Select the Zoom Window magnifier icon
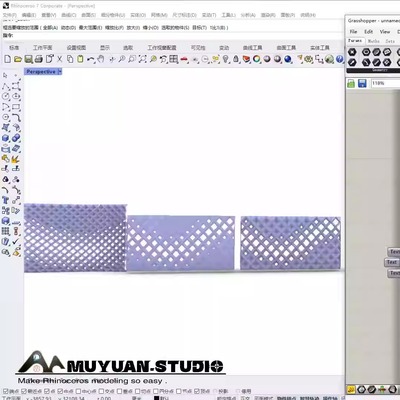The image size is (400, 400). [132, 59]
